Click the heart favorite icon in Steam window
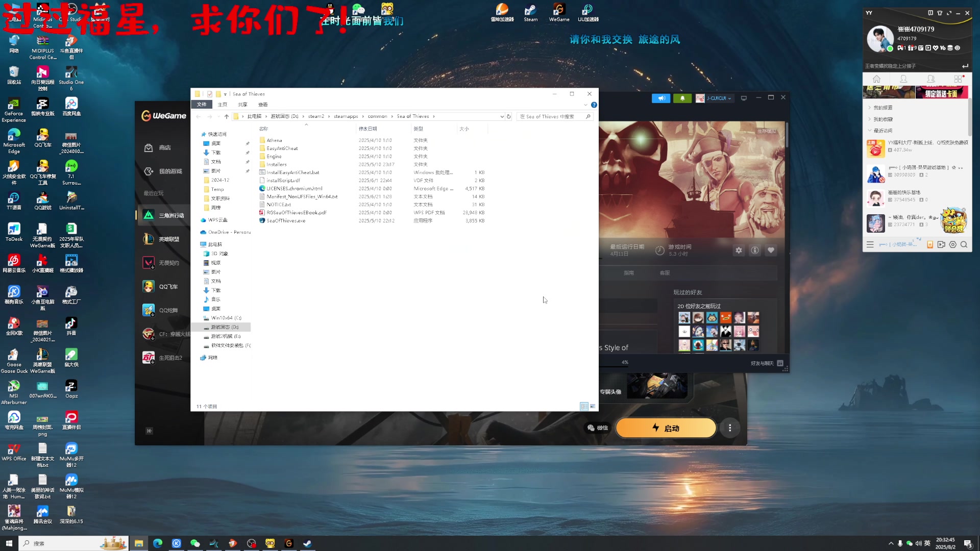 pyautogui.click(x=771, y=251)
